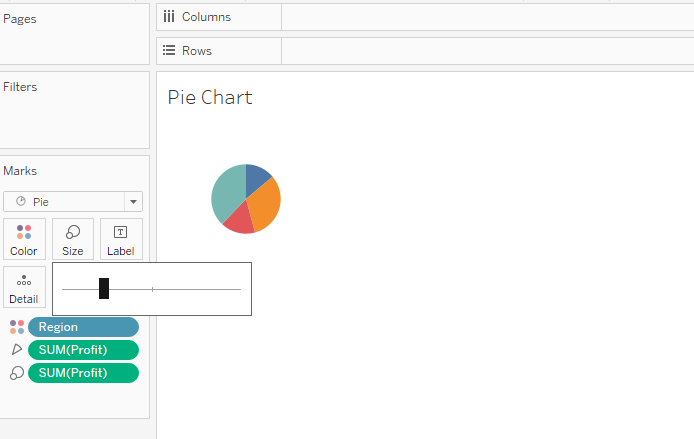Click the Columns shelf icon
The height and width of the screenshot is (439, 694).
click(169, 17)
